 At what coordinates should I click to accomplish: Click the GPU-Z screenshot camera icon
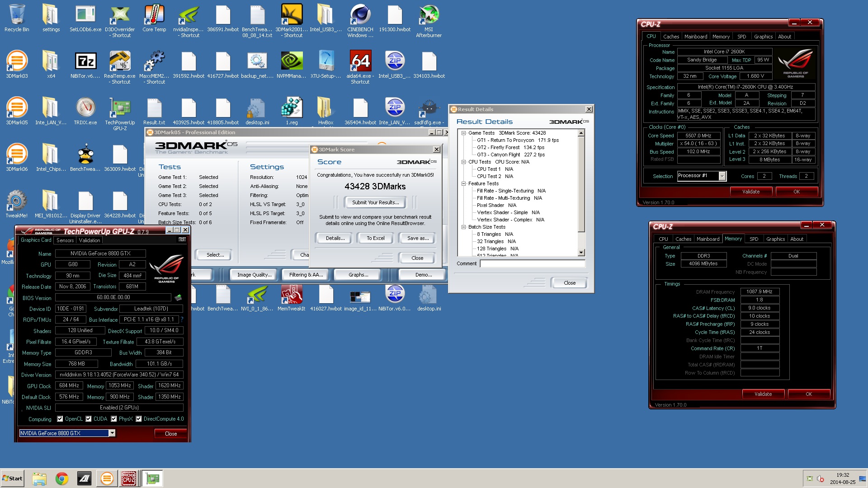(182, 239)
